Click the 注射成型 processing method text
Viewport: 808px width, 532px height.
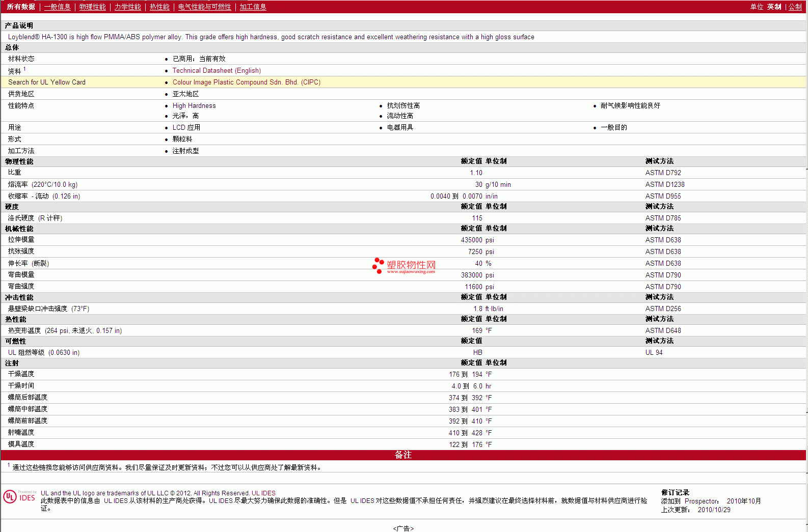[x=185, y=151]
